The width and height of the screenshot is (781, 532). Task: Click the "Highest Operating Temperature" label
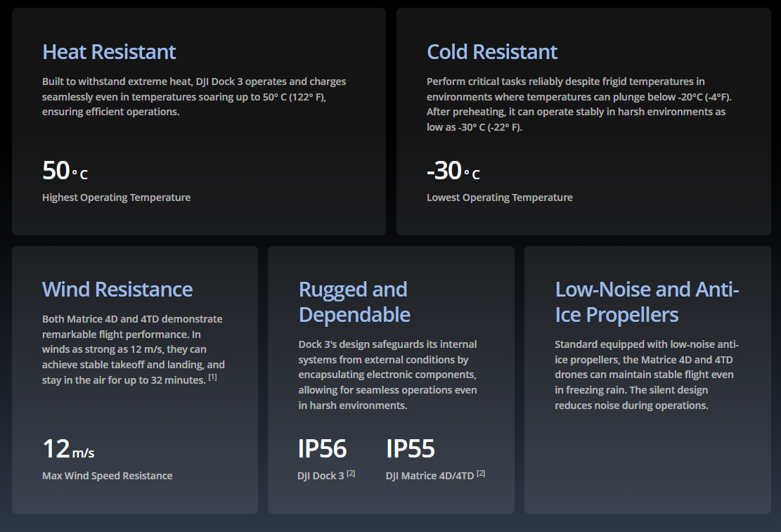(116, 197)
